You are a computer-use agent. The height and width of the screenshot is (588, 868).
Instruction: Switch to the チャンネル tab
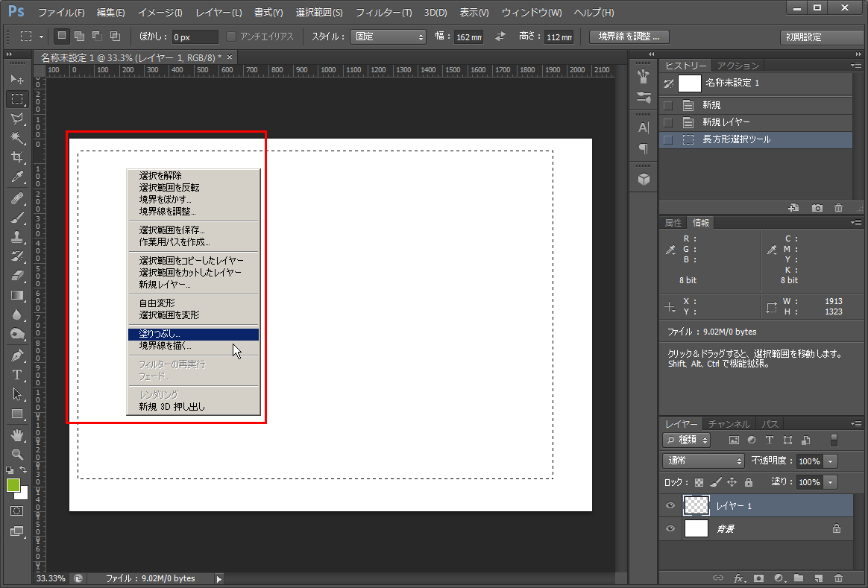[729, 424]
